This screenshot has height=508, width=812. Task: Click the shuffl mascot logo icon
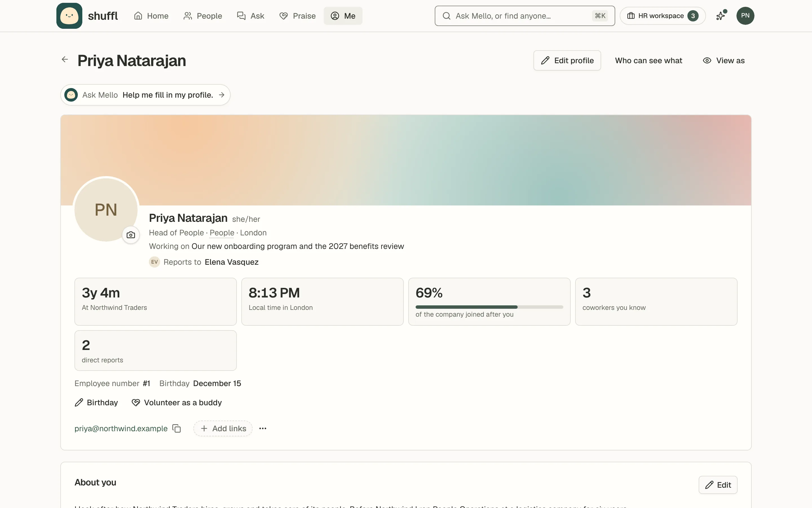click(69, 16)
